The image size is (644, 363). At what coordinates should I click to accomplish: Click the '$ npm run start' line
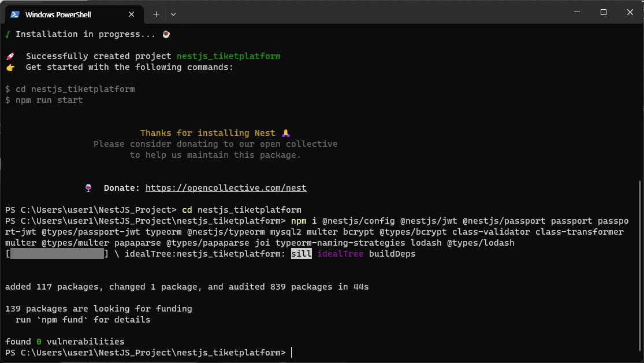[44, 101]
